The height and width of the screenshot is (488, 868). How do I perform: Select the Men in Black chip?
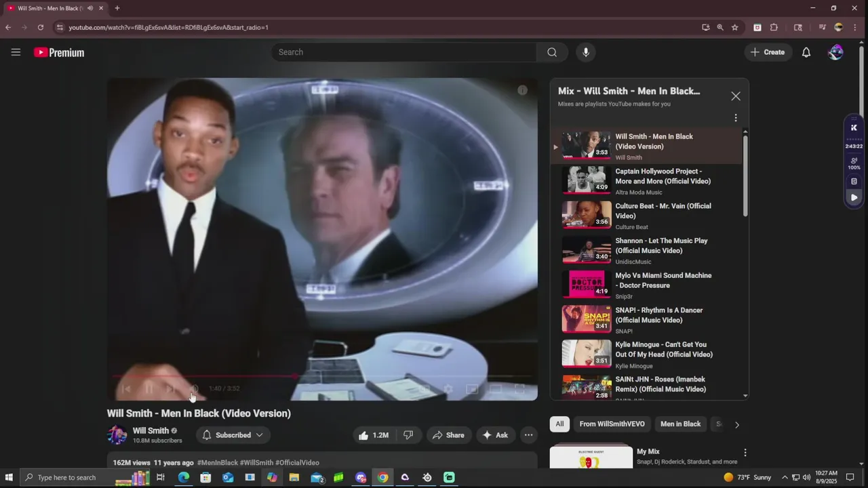point(681,424)
